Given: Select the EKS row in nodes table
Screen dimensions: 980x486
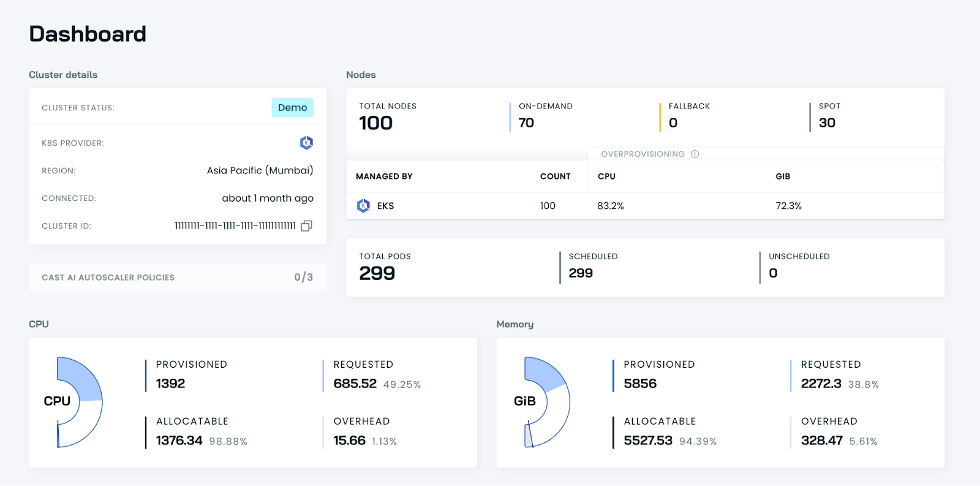Looking at the screenshot, I should (x=644, y=206).
